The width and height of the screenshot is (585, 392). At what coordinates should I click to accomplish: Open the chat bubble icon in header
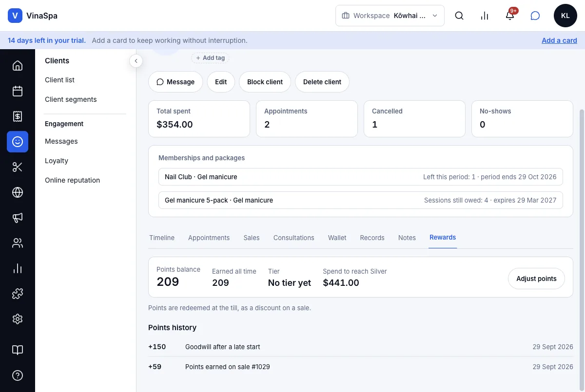[x=535, y=16]
